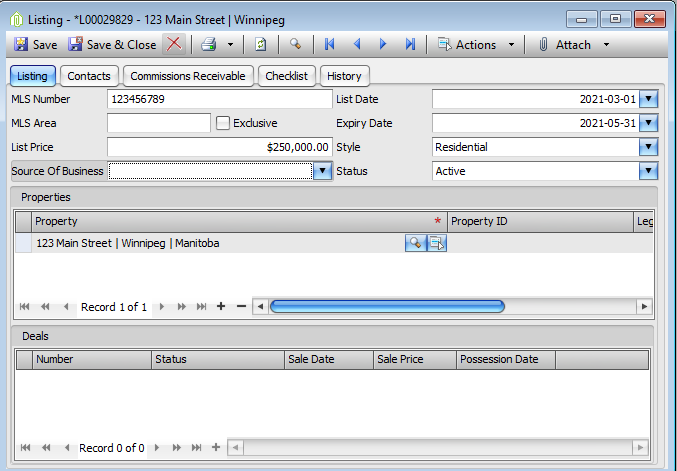Click the red X delete icon
The image size is (677, 471).
point(174,44)
